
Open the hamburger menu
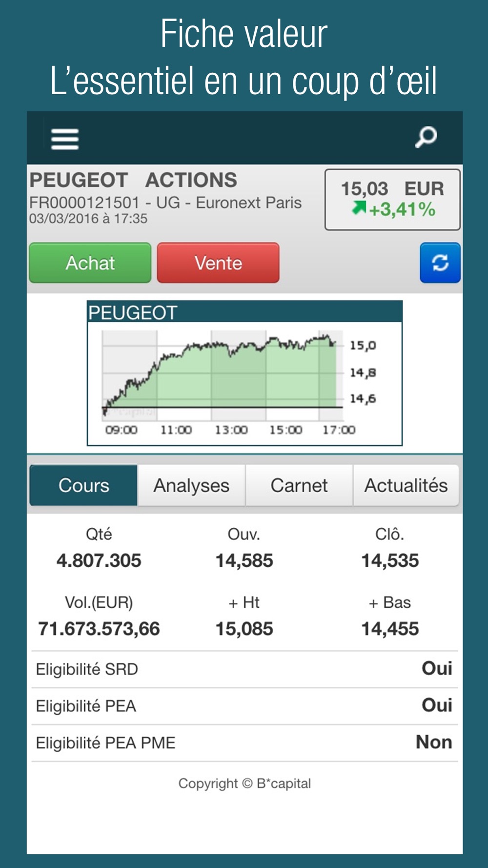pos(65,139)
